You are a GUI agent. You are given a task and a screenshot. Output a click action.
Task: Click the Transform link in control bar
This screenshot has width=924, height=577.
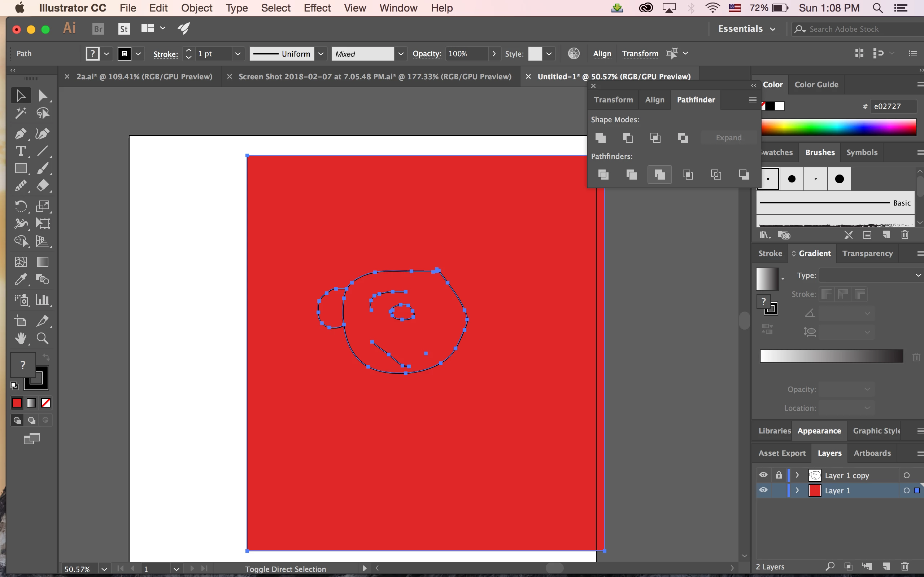[x=640, y=54]
